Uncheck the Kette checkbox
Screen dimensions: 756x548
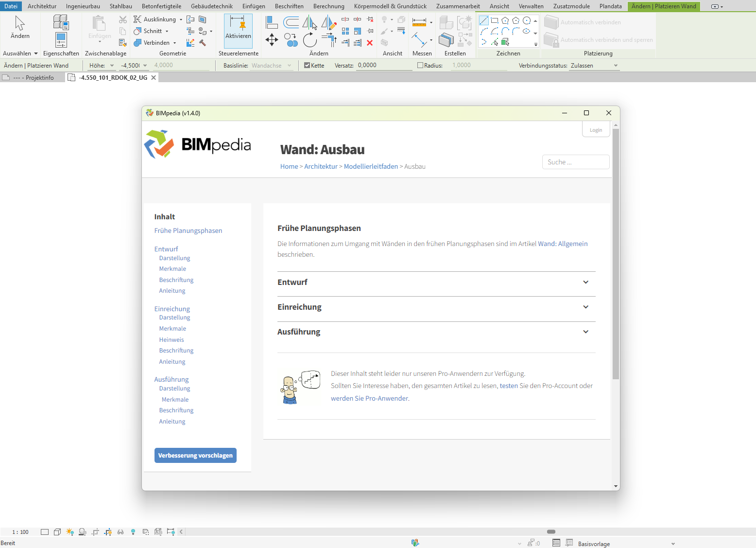pos(307,65)
